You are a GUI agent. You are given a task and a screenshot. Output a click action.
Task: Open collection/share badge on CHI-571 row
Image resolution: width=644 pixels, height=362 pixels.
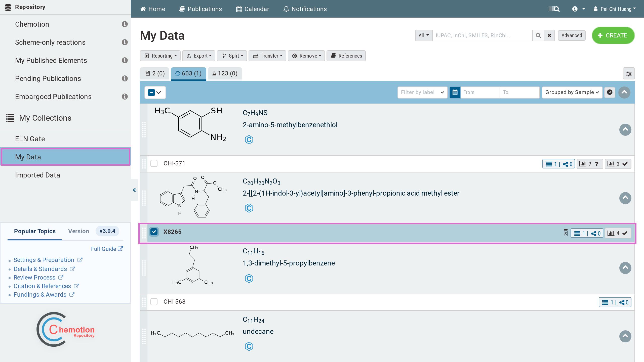pos(558,164)
